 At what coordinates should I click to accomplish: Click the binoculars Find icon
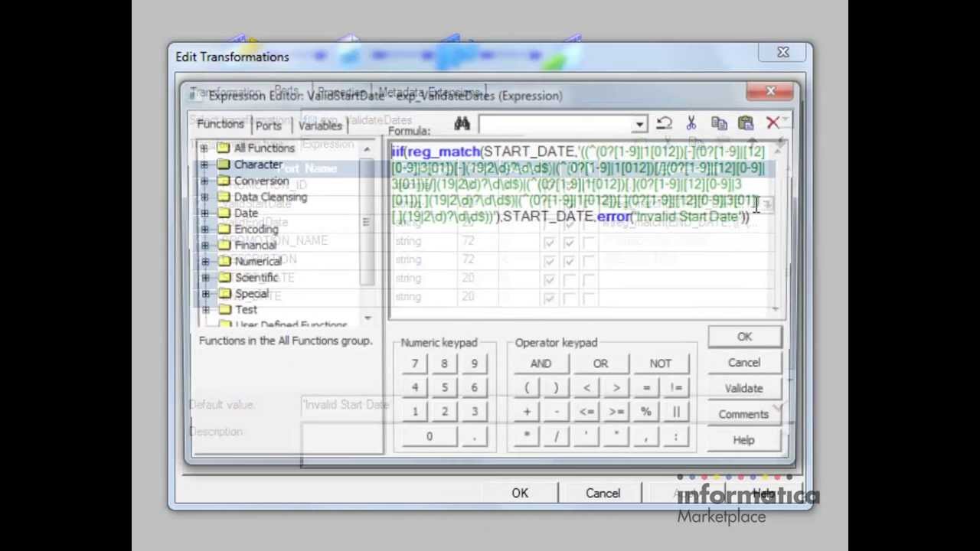[x=462, y=123]
